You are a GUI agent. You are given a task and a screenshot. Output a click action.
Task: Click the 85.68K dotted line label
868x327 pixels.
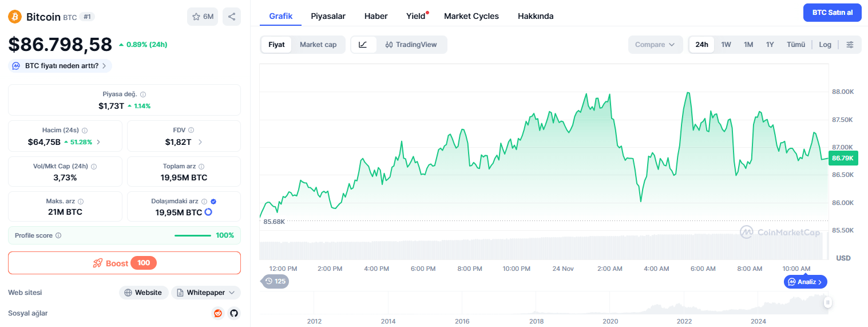point(274,221)
